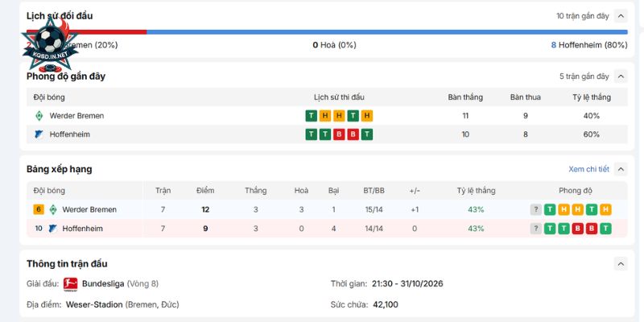Click first T badge in Werder Bremen recent form

click(x=312, y=116)
